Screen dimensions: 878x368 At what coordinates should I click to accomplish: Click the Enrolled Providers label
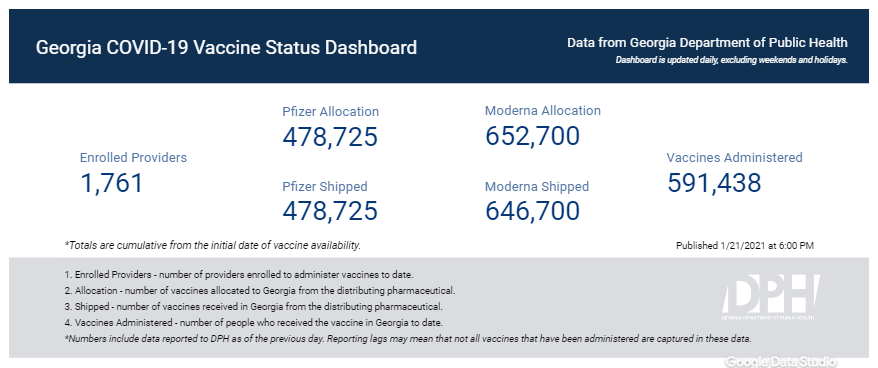pos(133,158)
